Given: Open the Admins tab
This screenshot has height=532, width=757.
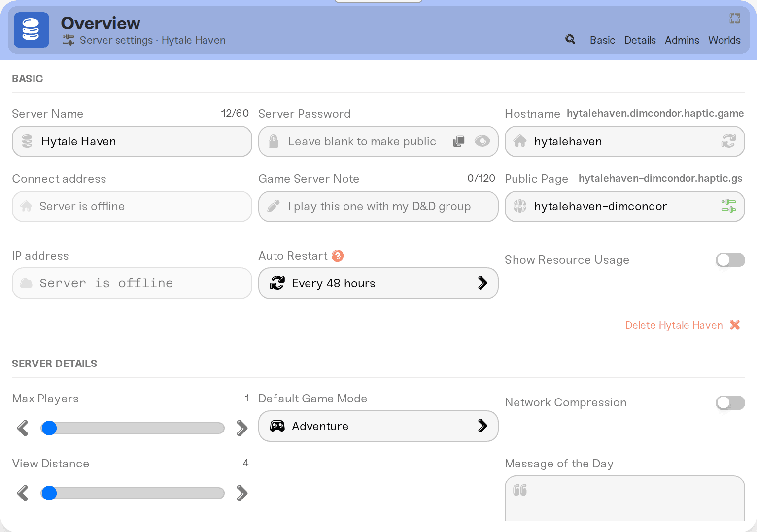Looking at the screenshot, I should point(682,40).
